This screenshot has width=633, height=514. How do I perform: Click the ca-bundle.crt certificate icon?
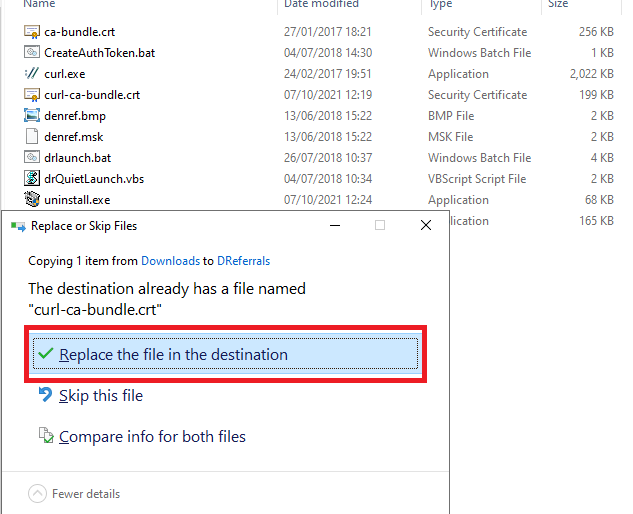32,32
